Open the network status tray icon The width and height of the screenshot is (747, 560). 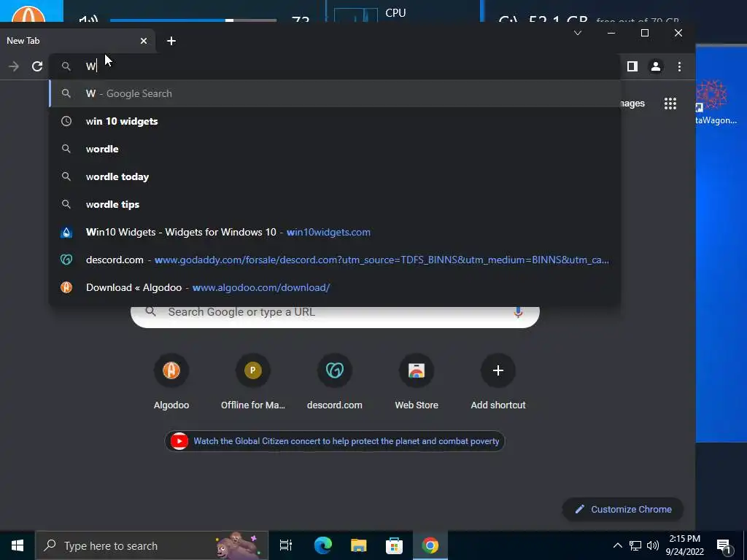635,545
